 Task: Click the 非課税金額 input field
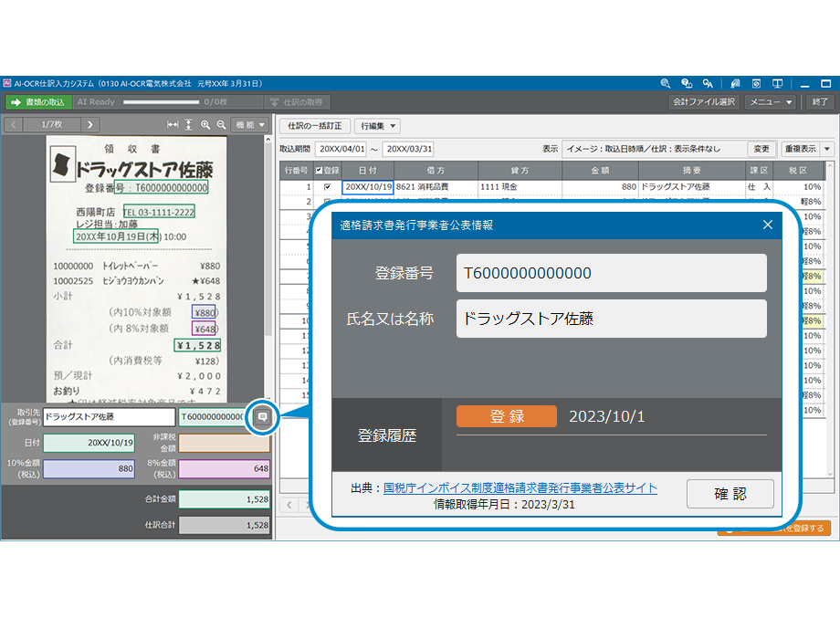[225, 443]
